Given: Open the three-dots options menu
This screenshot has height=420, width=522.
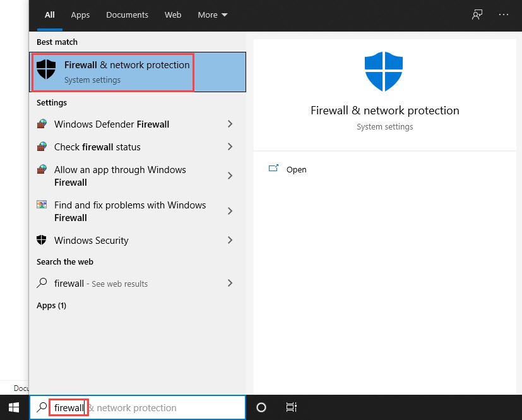Looking at the screenshot, I should point(503,15).
